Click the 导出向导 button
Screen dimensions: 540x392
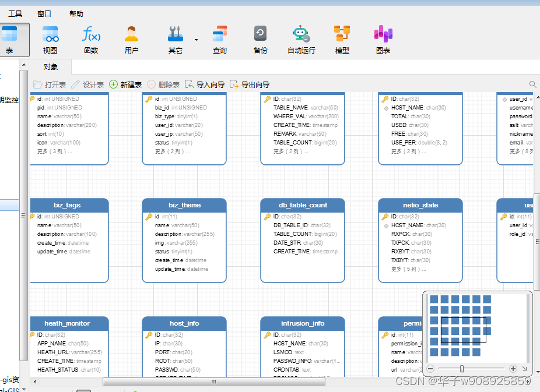pos(250,84)
